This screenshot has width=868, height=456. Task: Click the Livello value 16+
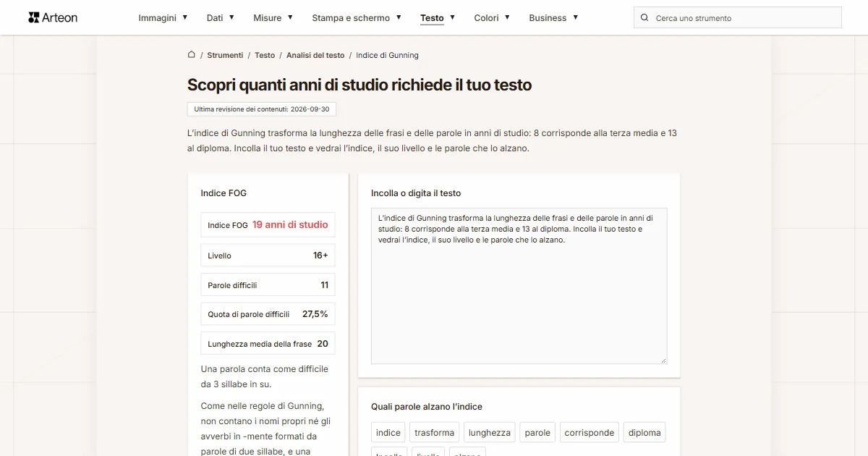click(x=320, y=256)
